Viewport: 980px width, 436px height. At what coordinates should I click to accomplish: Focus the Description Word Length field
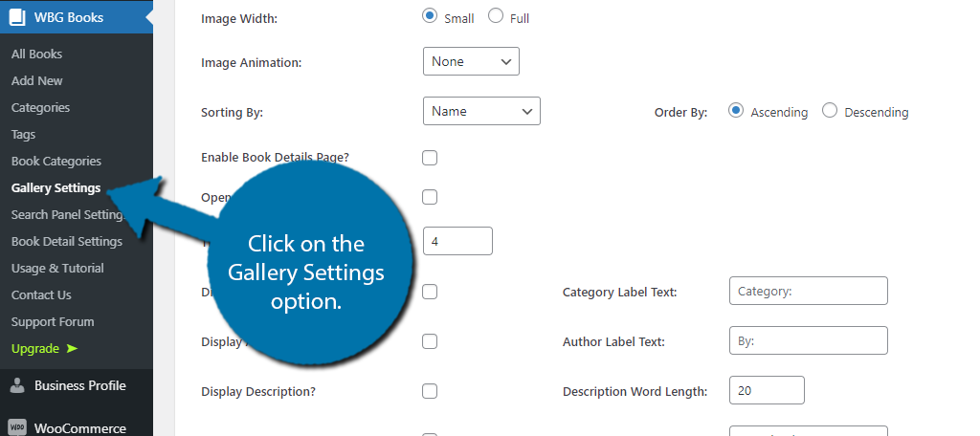(767, 390)
